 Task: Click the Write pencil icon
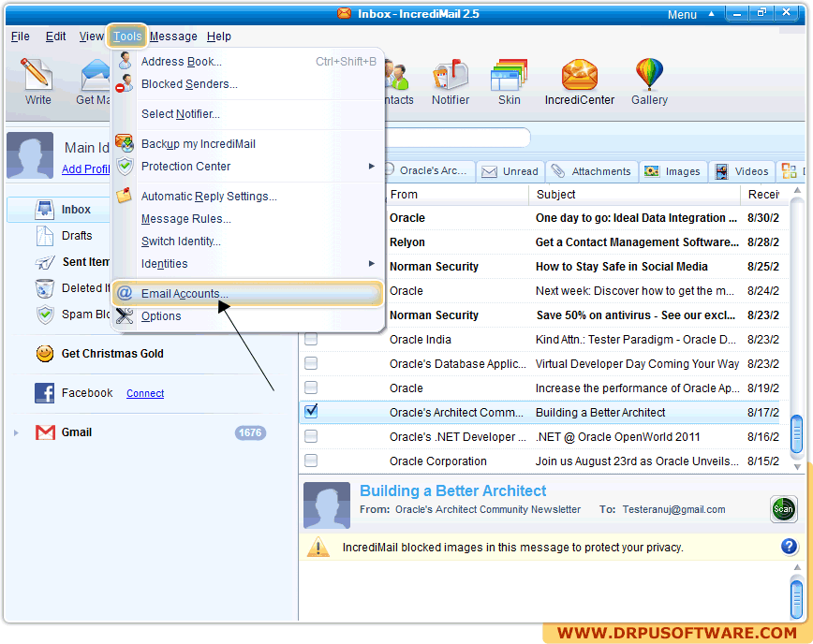pos(37,73)
